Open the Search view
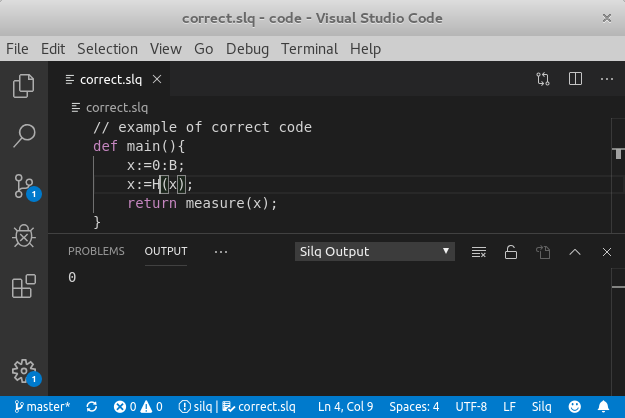 click(24, 135)
